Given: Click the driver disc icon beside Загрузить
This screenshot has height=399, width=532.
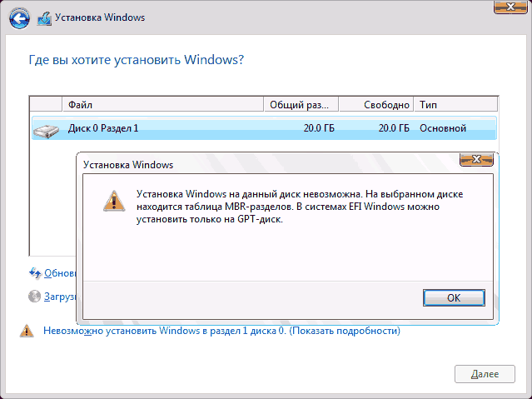Looking at the screenshot, I should point(35,296).
